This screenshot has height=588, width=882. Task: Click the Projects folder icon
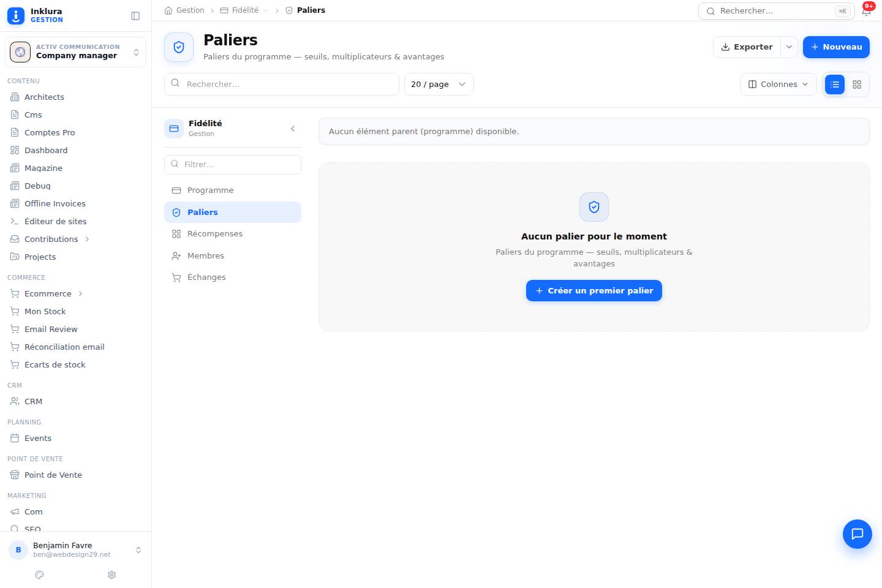(15, 257)
